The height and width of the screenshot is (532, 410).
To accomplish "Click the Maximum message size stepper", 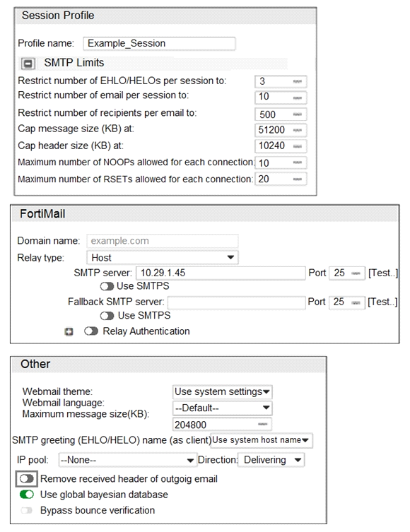I will (262, 424).
